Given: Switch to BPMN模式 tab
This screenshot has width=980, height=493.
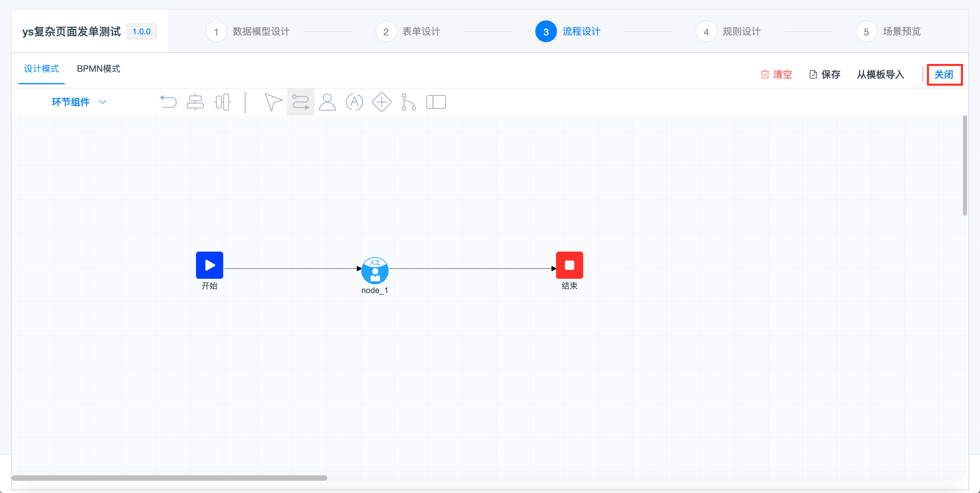Looking at the screenshot, I should (x=98, y=69).
